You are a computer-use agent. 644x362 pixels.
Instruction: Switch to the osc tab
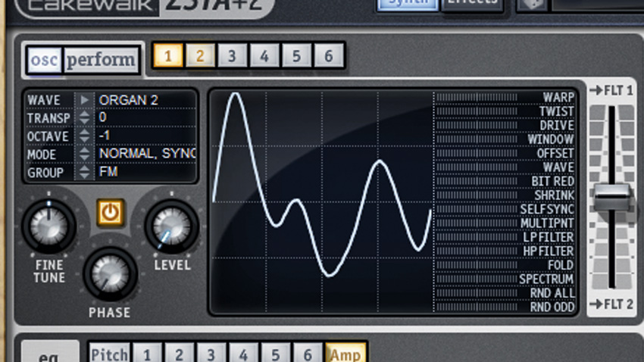pyautogui.click(x=44, y=60)
